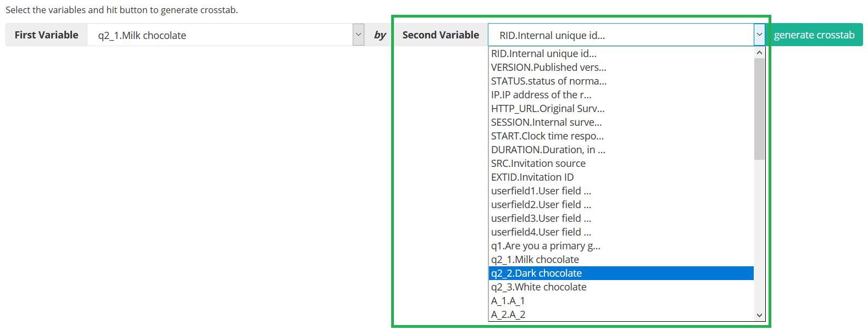Pick the q1.Are you a primary option
This screenshot has height=330, width=868.
[x=545, y=245]
